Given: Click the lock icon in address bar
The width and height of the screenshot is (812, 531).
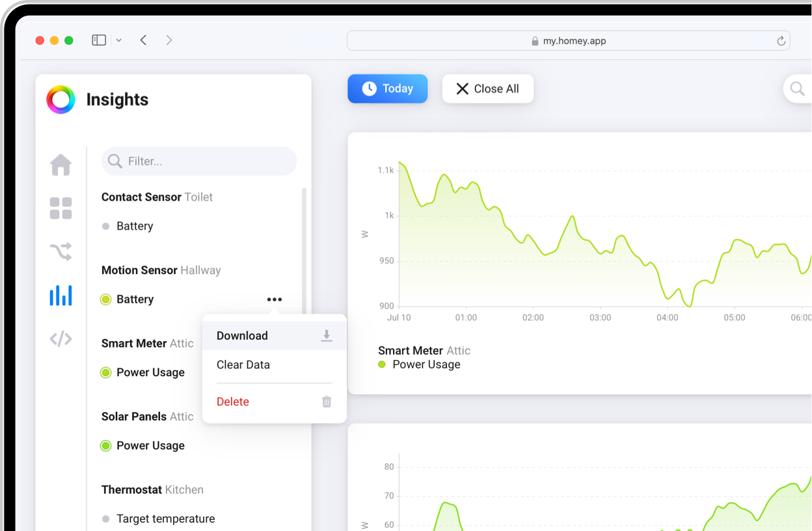Looking at the screenshot, I should click(535, 41).
